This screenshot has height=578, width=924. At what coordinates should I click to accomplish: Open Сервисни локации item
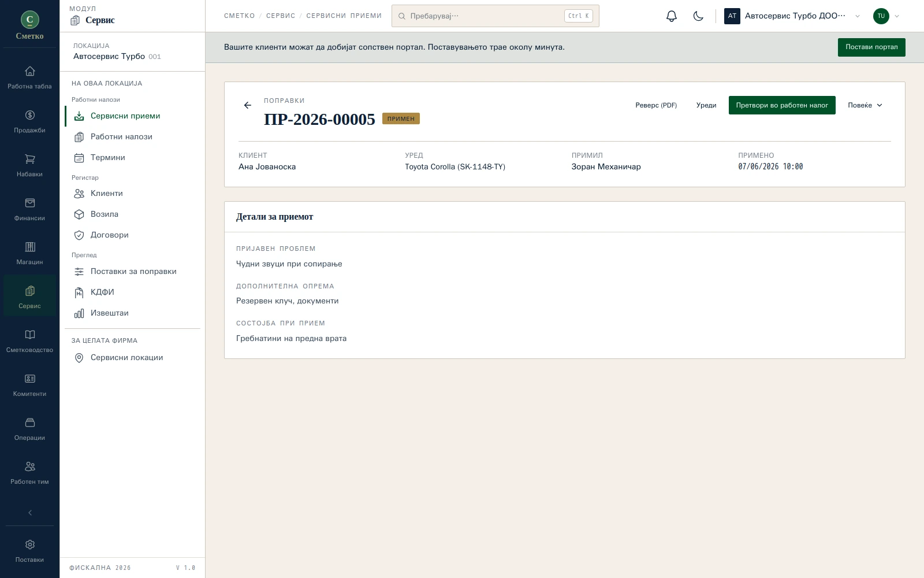click(x=133, y=357)
